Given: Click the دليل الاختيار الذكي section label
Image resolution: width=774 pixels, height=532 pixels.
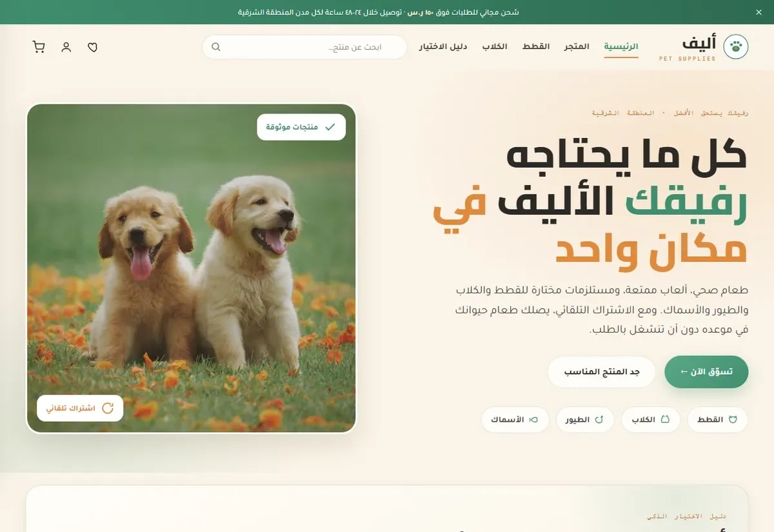Looking at the screenshot, I should [x=686, y=517].
